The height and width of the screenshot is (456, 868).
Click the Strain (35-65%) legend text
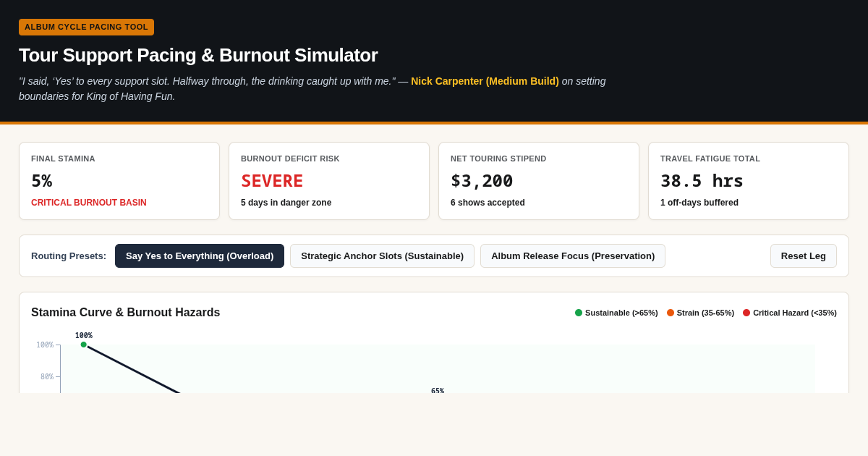(705, 313)
